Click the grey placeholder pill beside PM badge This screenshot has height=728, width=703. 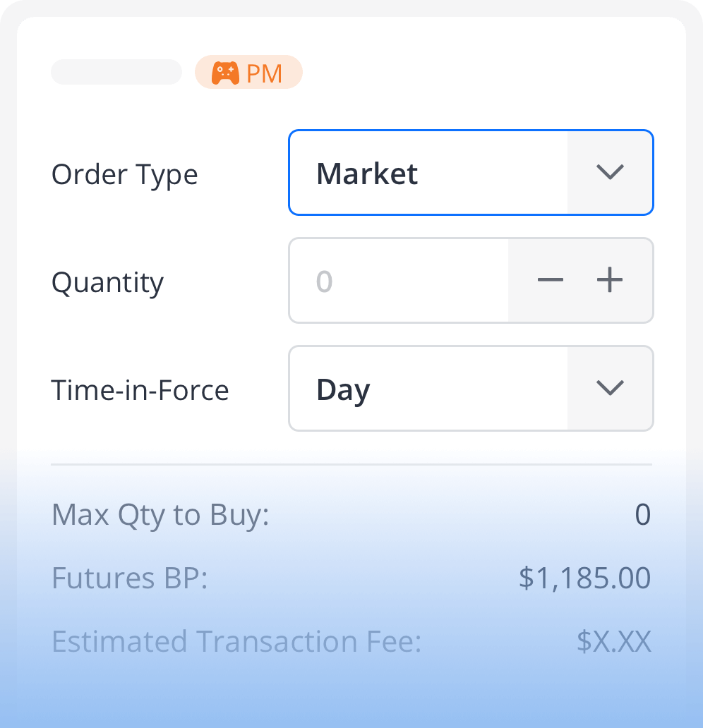(116, 72)
